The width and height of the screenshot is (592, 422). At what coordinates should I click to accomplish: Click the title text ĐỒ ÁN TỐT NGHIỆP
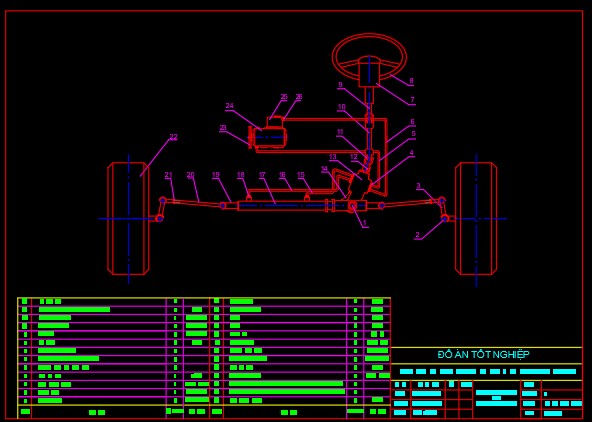pos(483,354)
